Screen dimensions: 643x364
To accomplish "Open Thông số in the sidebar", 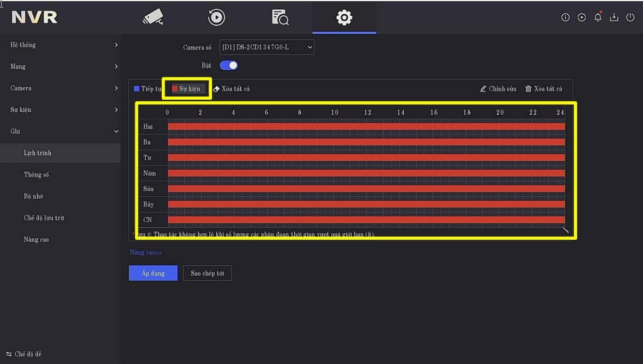I will click(37, 175).
